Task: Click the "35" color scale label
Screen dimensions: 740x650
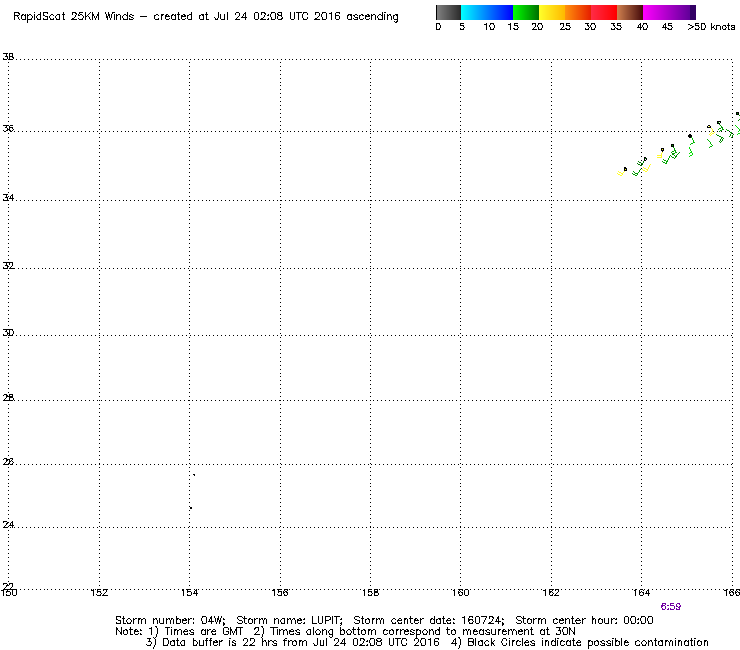Action: coord(616,27)
